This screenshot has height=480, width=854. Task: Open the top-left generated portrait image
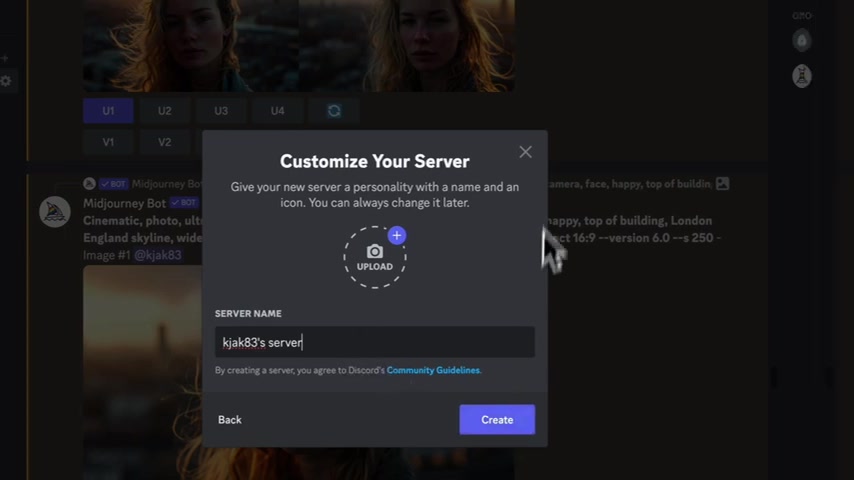click(x=191, y=46)
